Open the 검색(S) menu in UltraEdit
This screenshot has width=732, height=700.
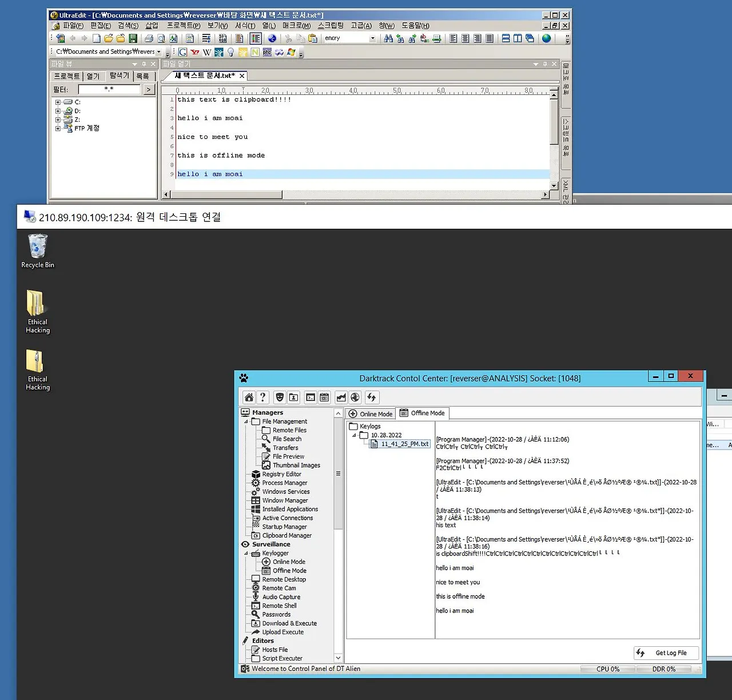pyautogui.click(x=128, y=26)
